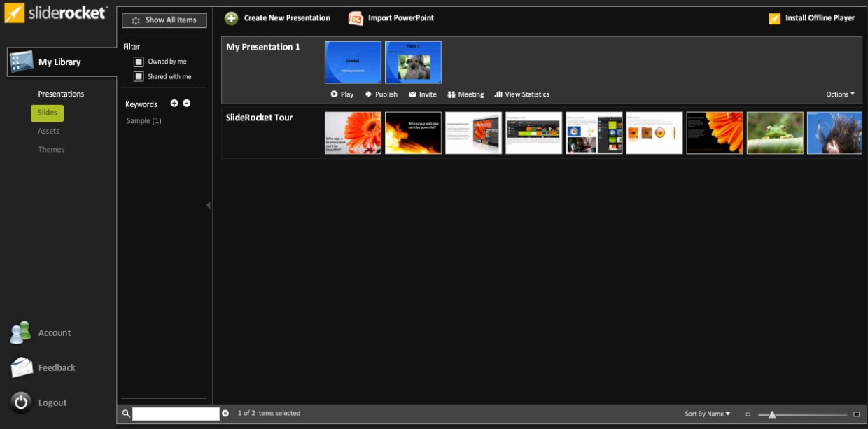Select the Sample (1) keyword
The height and width of the screenshot is (429, 868).
(143, 121)
